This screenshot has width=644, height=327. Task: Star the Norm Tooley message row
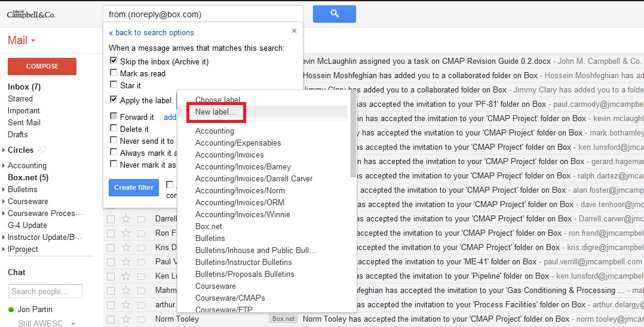(x=126, y=319)
